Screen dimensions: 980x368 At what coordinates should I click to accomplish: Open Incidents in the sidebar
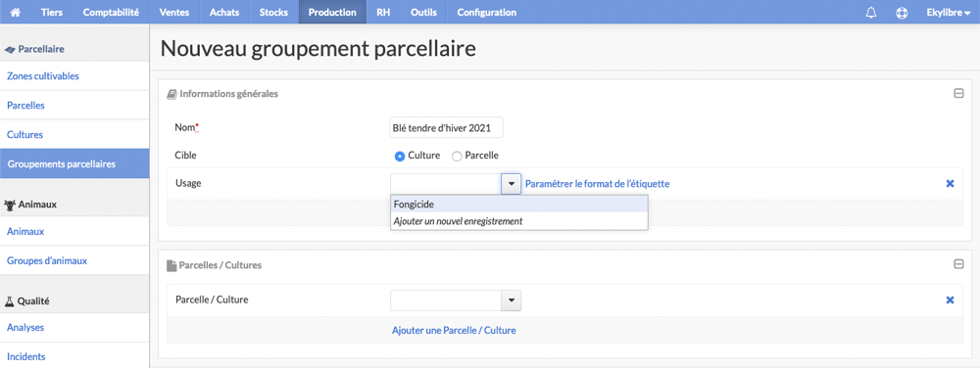pos(74,357)
